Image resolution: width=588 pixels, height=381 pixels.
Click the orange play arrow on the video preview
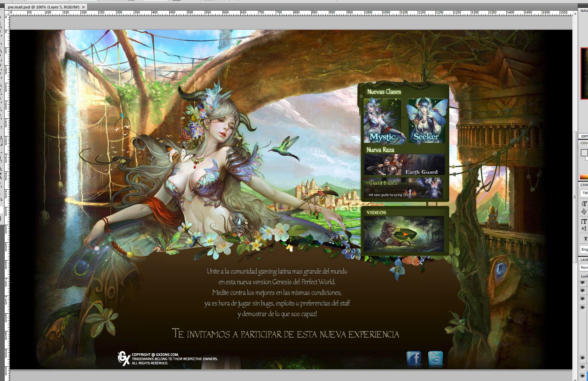point(405,234)
